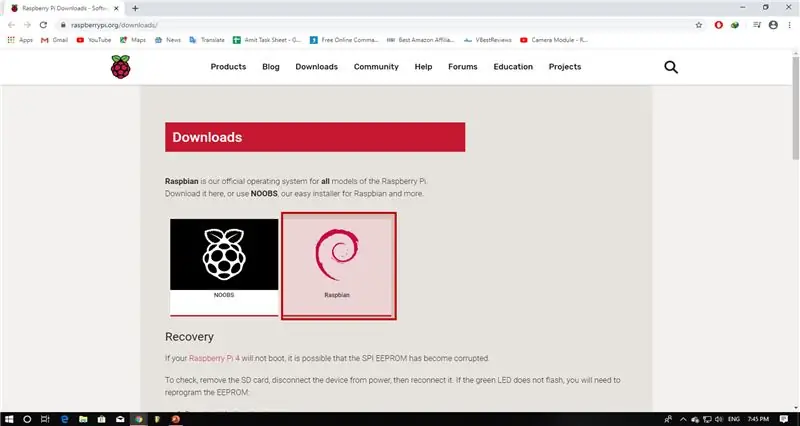Click the vertical page scrollbar thumb
The width and height of the screenshot is (800, 426).
(795, 108)
